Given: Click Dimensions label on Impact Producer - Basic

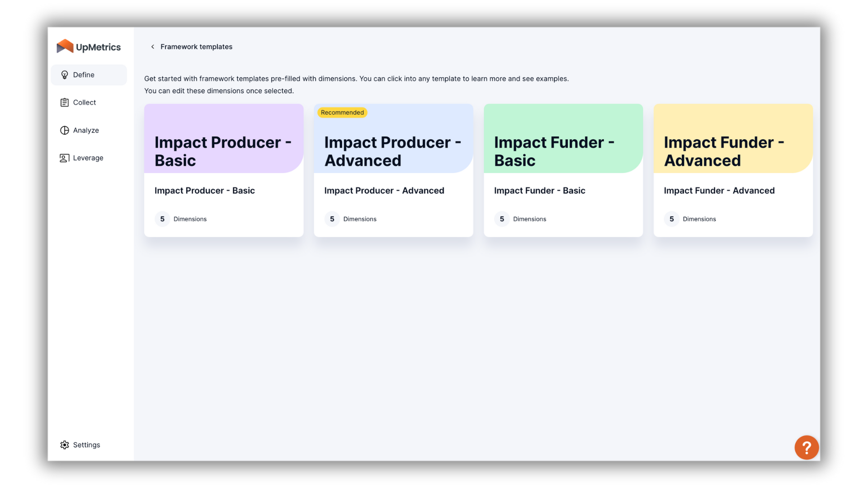Looking at the screenshot, I should (x=190, y=219).
